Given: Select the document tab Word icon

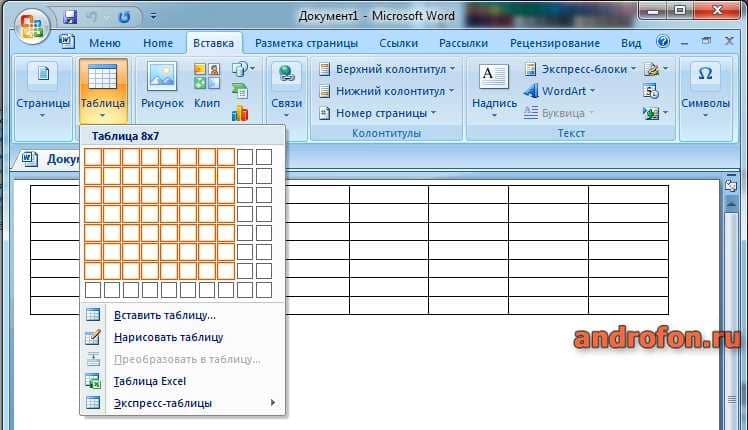Looking at the screenshot, I should click(29, 158).
